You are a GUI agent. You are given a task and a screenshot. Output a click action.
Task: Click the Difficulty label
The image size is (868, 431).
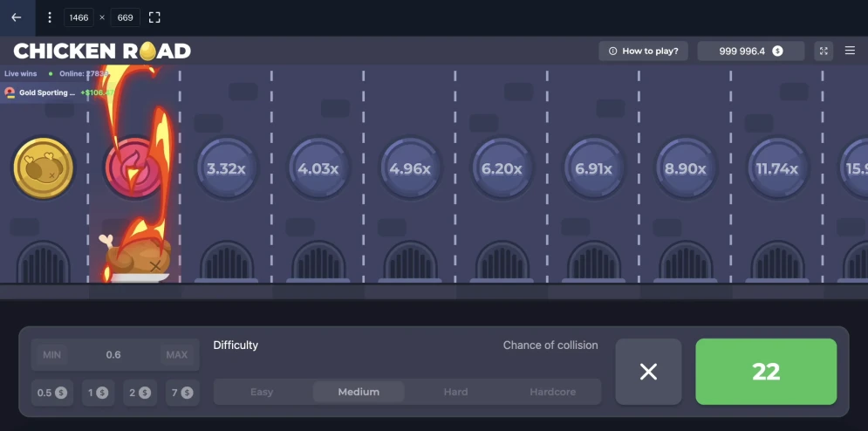point(236,345)
